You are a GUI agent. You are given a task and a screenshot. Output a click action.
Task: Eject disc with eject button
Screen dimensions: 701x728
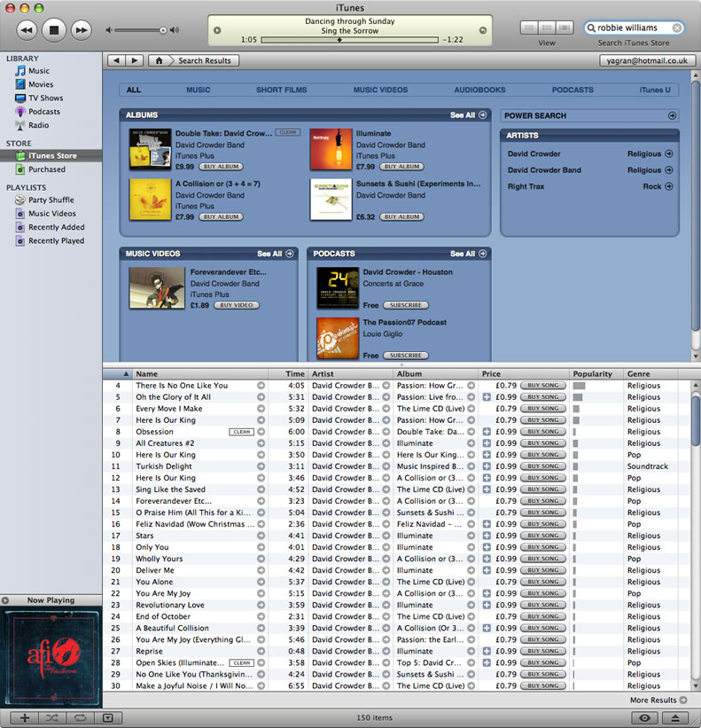675,717
